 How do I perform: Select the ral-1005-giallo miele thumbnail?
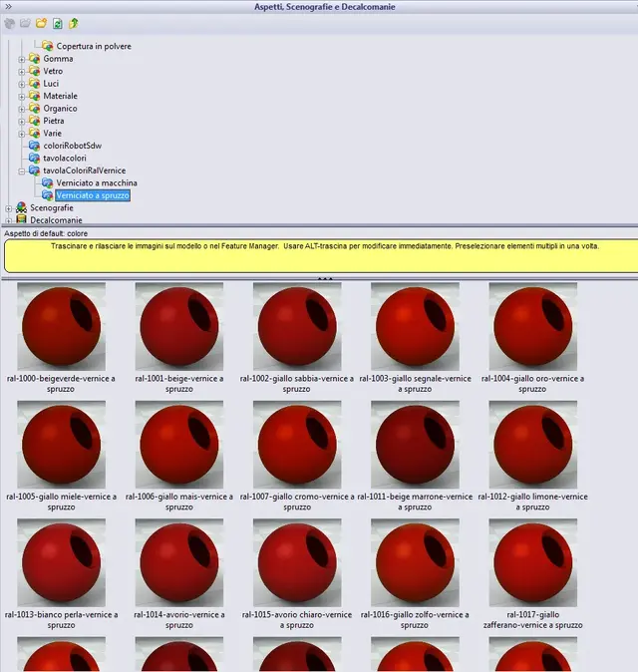tap(61, 445)
